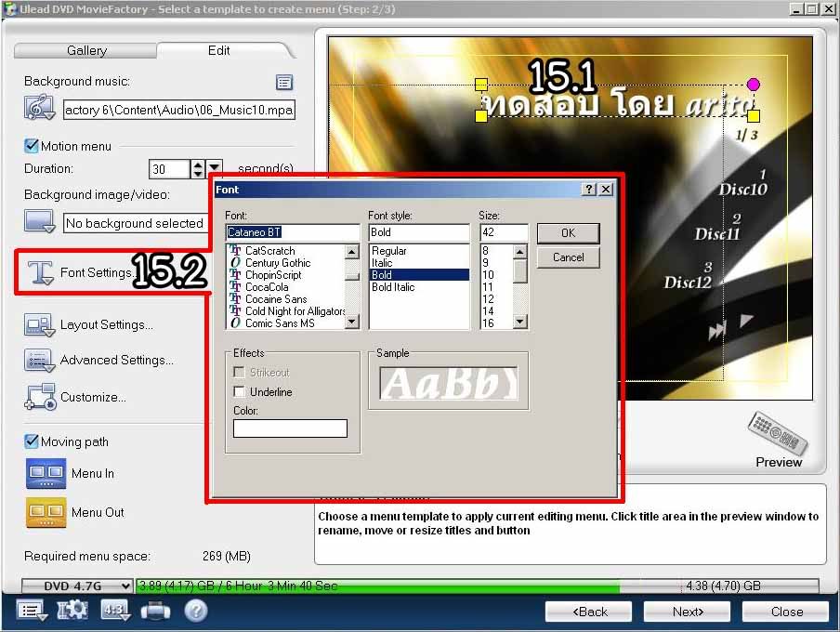Open the 4:3 aspect ratio selector
The height and width of the screenshot is (632, 840).
click(114, 611)
